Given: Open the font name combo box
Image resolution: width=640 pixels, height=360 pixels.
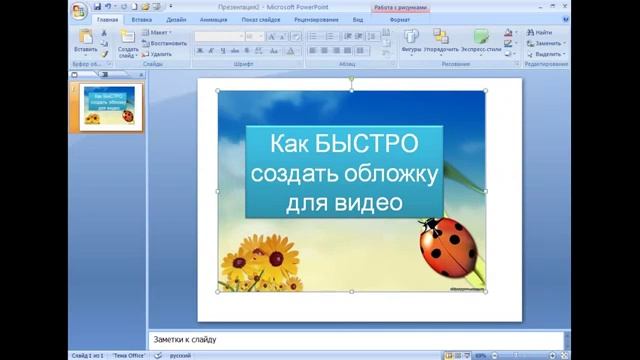Looking at the screenshot, I should point(220,37).
